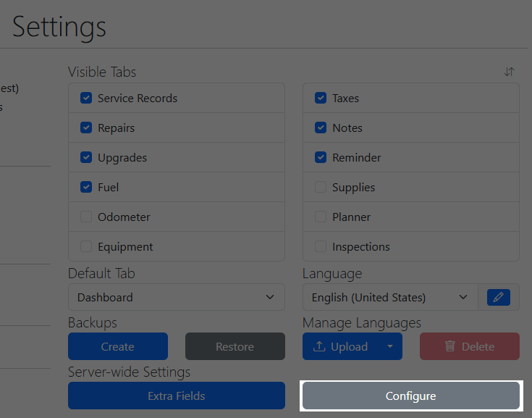Click the Configure button
Screen dimensions: 532x418
tap(410, 396)
